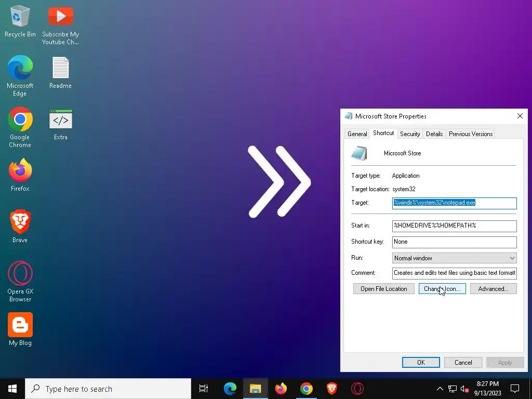Close the Microsoft Store Properties dialog

(x=520, y=116)
